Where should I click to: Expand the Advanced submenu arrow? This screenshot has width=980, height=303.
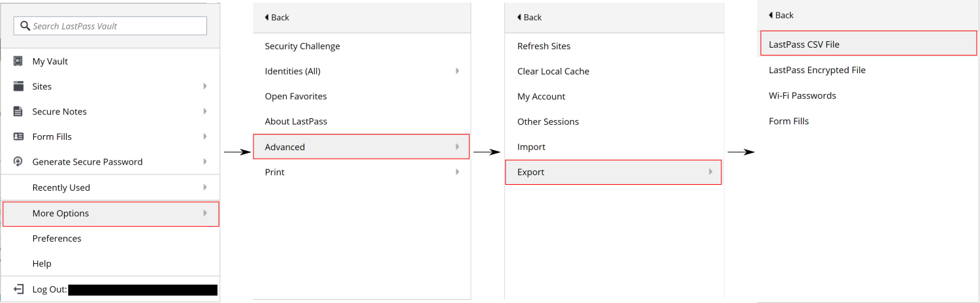[457, 147]
